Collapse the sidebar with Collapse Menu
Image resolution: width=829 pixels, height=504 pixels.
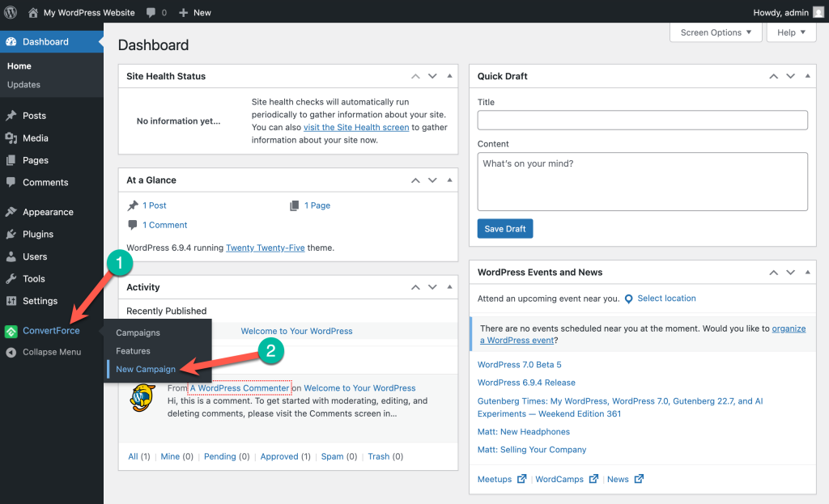[51, 352]
